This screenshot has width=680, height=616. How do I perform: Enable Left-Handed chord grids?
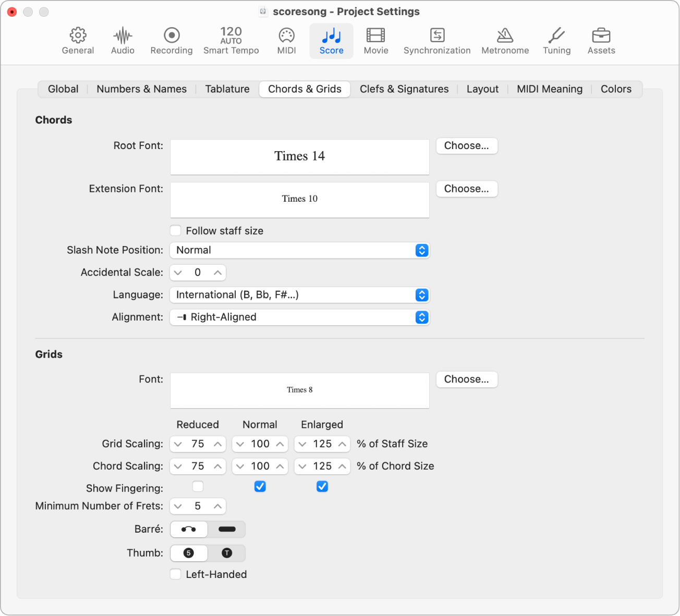(175, 574)
